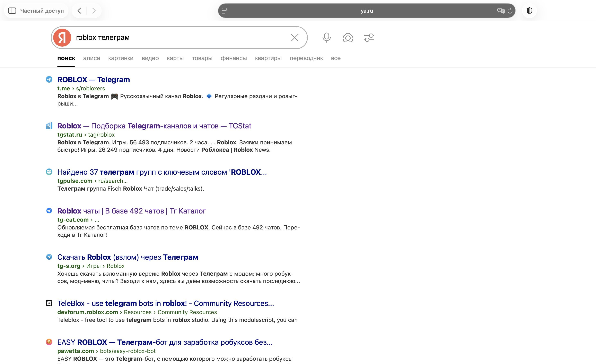Image resolution: width=596 pixels, height=364 pixels.
Task: Click the Yandex logo in search bar
Action: [x=62, y=38]
